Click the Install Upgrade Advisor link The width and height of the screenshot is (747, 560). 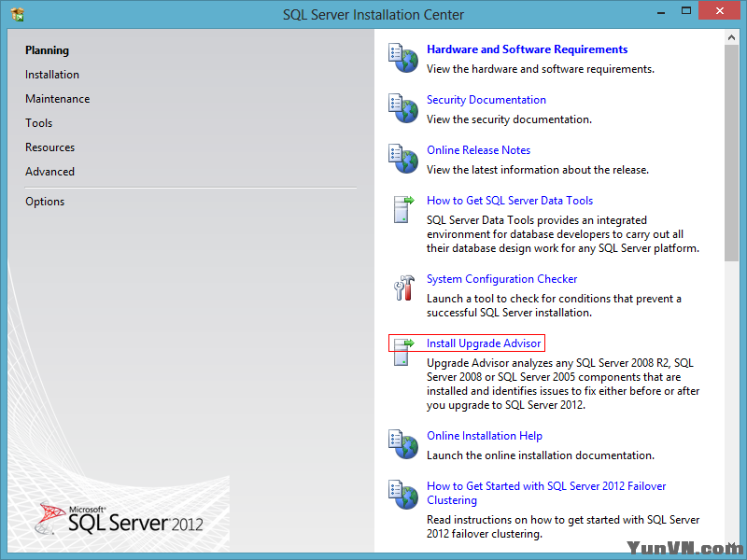coord(484,343)
